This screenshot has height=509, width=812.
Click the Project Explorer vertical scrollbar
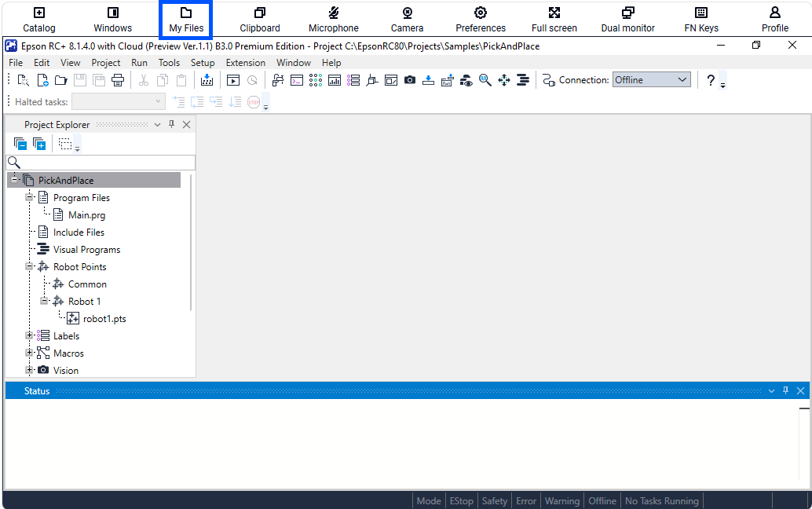coord(191,243)
